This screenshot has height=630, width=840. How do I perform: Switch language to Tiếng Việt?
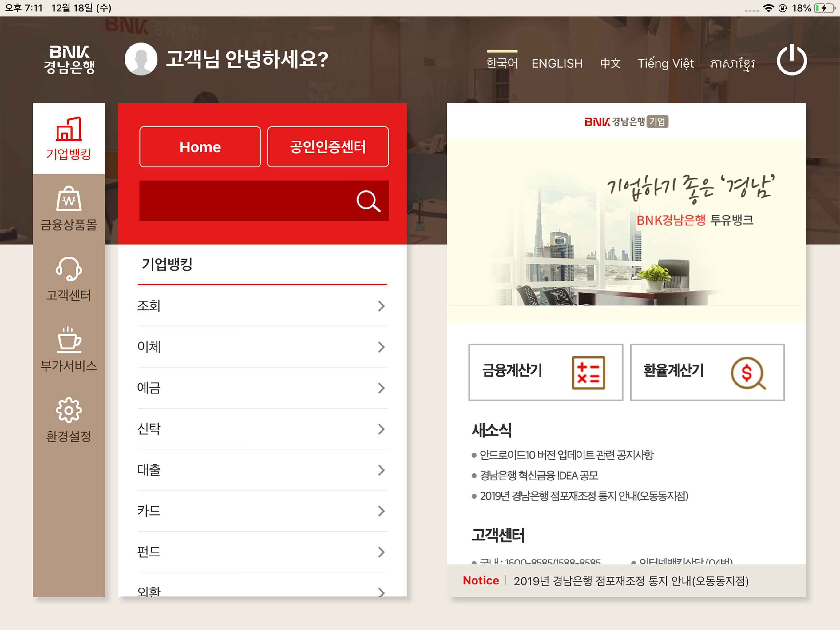666,63
